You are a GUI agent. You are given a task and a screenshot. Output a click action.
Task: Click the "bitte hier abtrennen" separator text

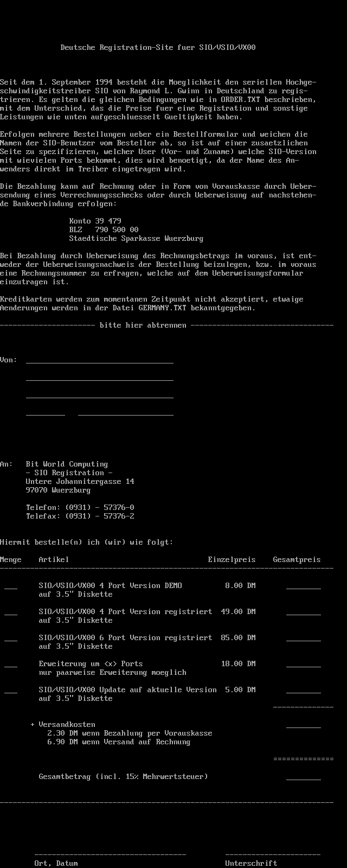point(143,325)
